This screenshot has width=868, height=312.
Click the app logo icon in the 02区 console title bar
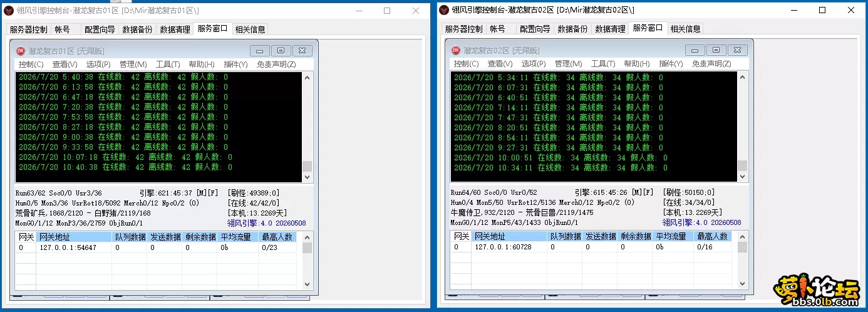click(x=444, y=10)
